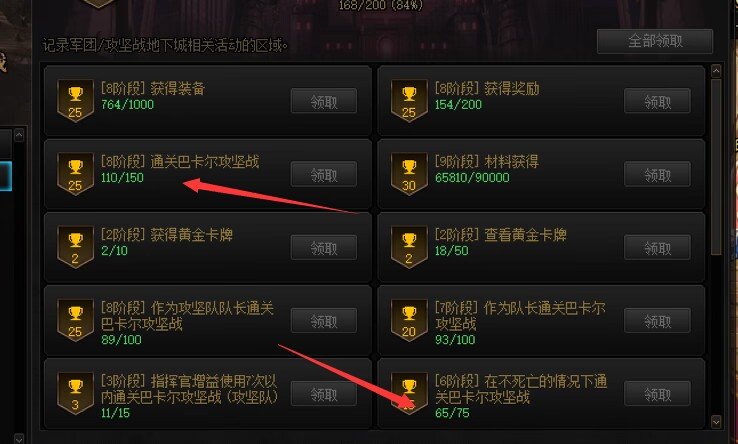Select the 3-point trophy for 指挥官增益 achievement

pyautogui.click(x=75, y=393)
